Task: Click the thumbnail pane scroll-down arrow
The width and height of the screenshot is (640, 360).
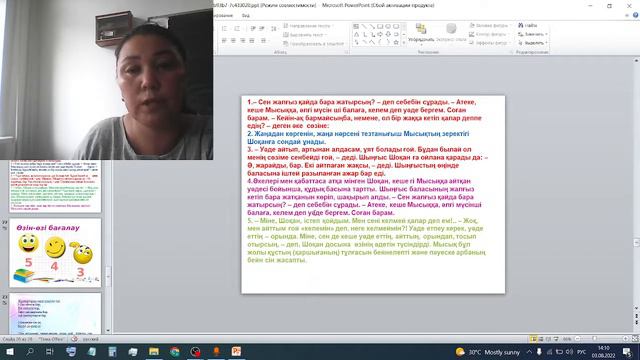Action: pyautogui.click(x=108, y=331)
